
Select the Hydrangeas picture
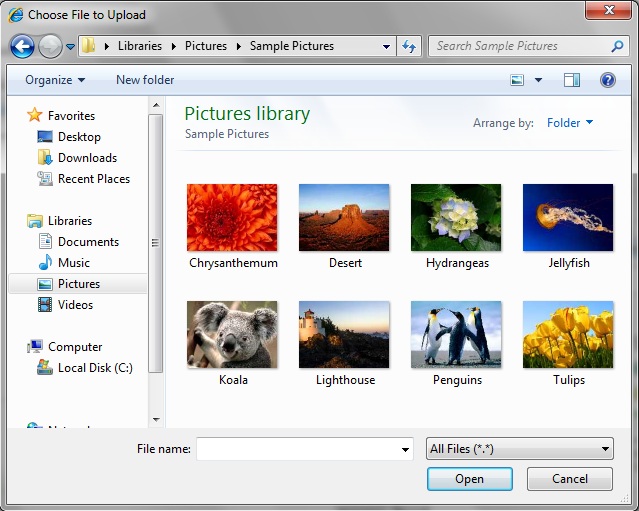(x=456, y=227)
